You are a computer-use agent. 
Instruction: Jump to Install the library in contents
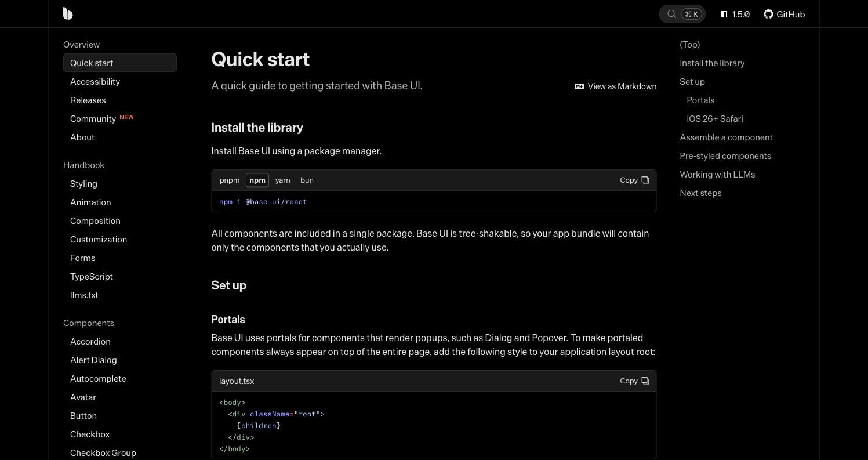pos(712,63)
